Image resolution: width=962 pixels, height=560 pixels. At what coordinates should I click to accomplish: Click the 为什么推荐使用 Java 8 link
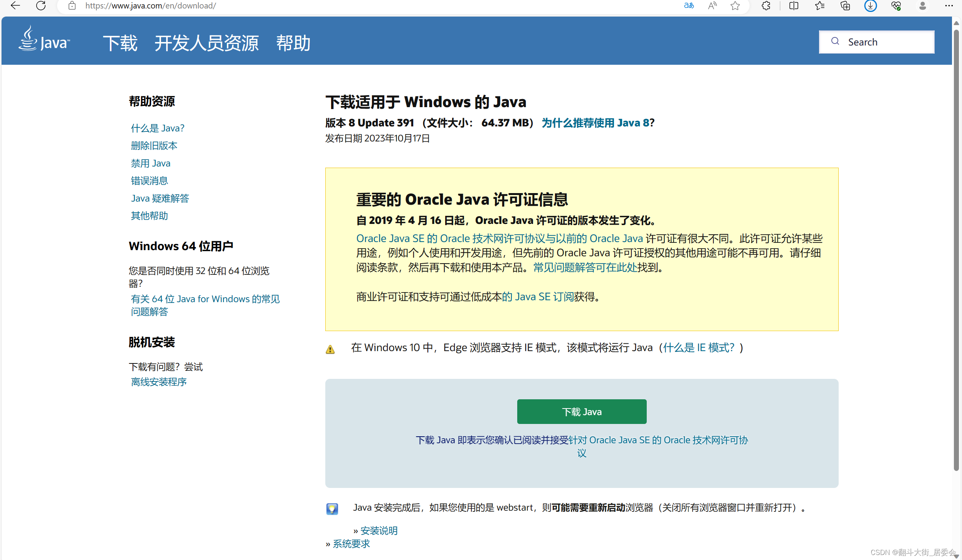595,123
